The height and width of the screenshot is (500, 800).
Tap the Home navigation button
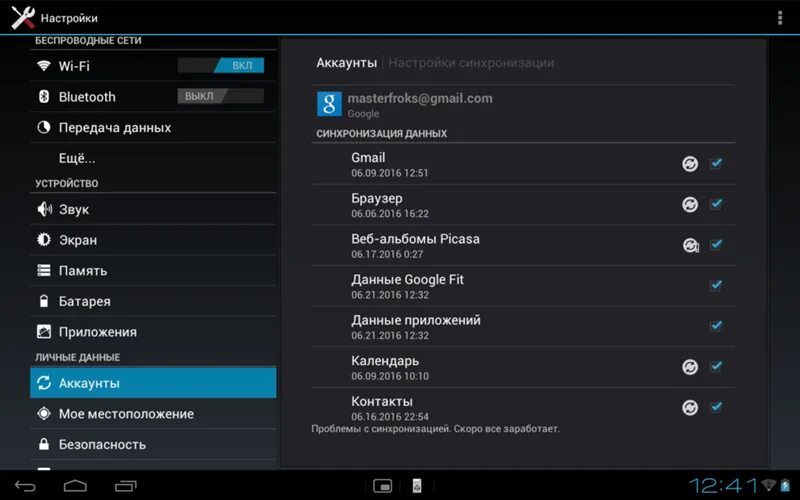tap(75, 486)
